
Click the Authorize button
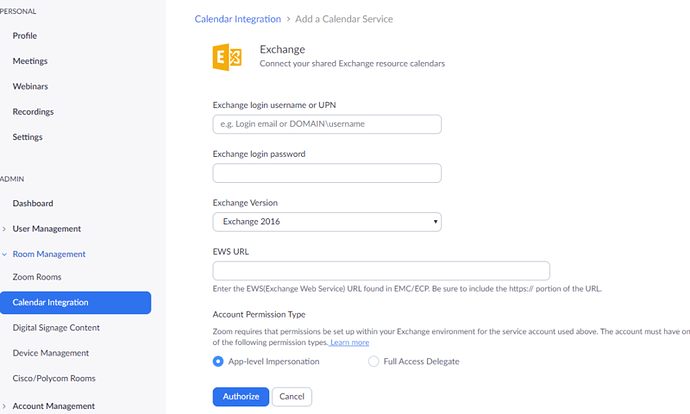pyautogui.click(x=240, y=396)
